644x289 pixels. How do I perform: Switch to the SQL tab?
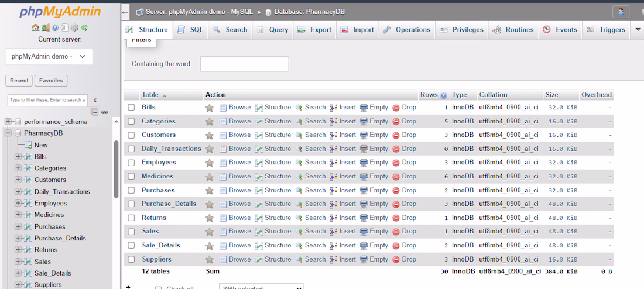coord(191,30)
